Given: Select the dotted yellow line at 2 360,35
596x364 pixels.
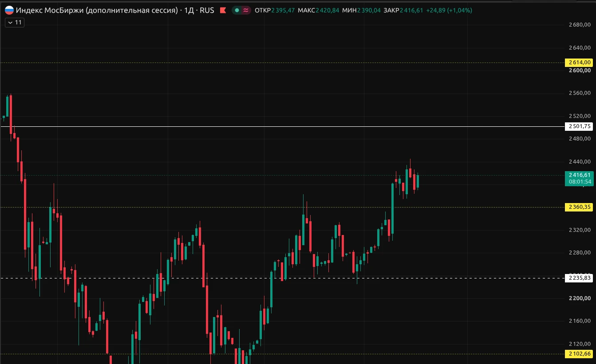Looking at the screenshot, I should [x=282, y=207].
